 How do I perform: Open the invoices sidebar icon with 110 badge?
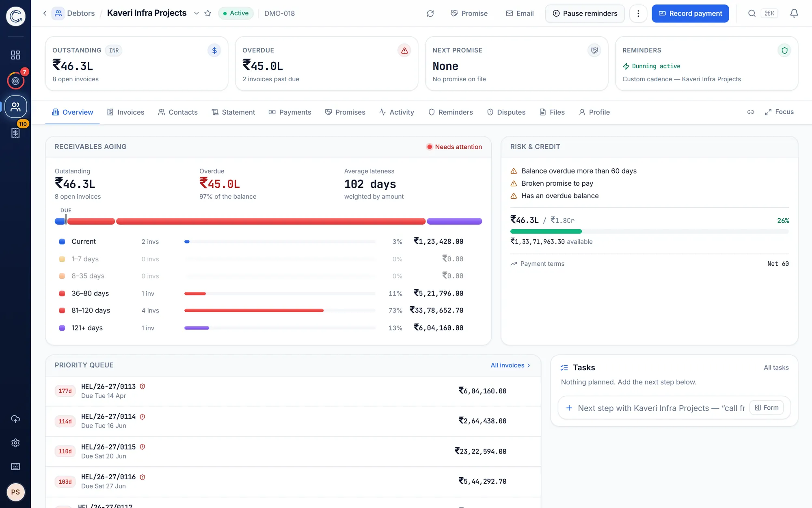[15, 132]
